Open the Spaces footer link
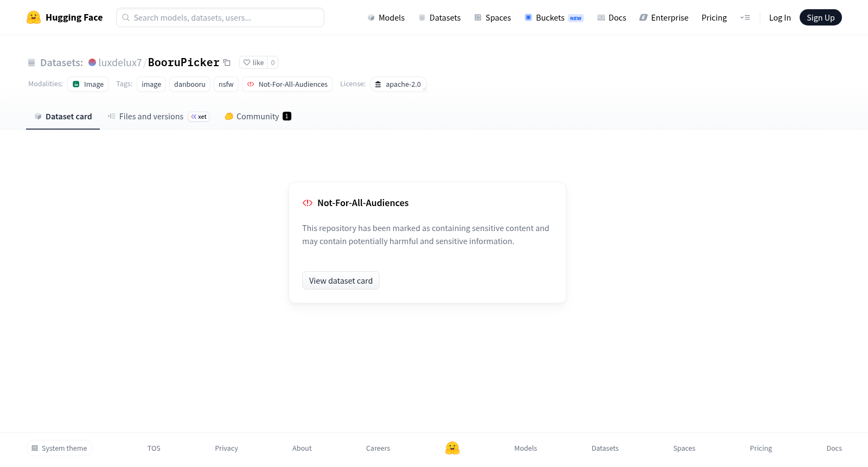The image size is (868, 467). [684, 448]
